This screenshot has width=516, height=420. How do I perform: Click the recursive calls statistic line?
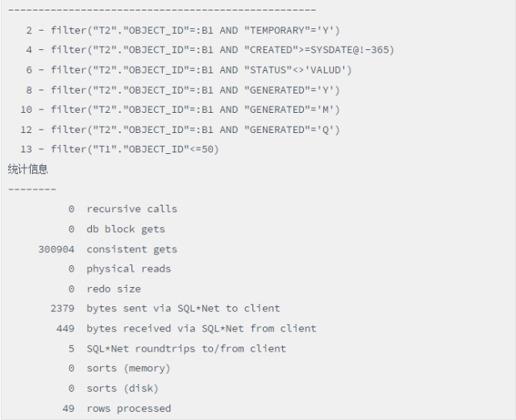click(131, 209)
